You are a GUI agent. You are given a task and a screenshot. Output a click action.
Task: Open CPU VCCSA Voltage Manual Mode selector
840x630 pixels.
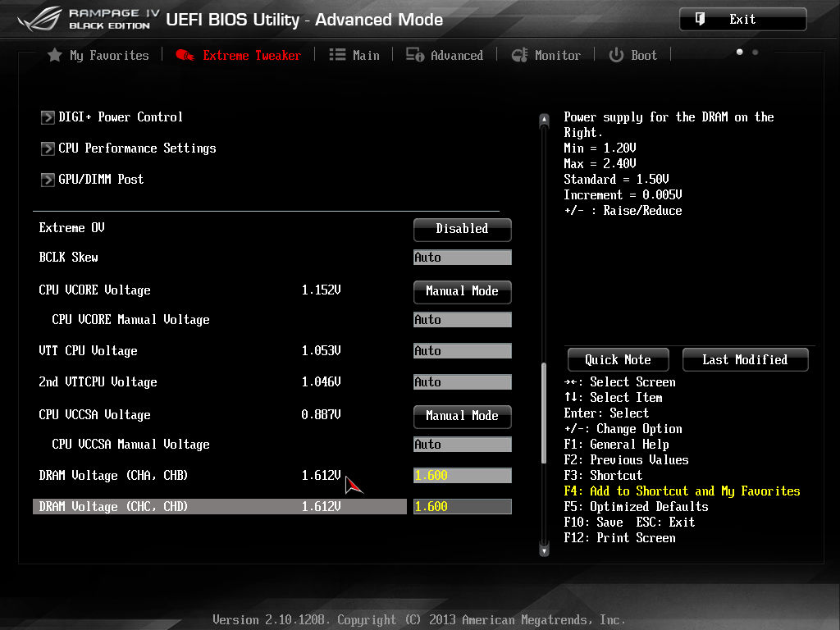(x=463, y=416)
